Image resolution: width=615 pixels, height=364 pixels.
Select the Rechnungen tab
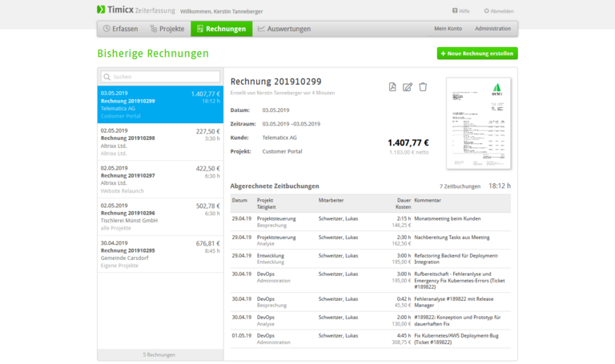tap(221, 29)
